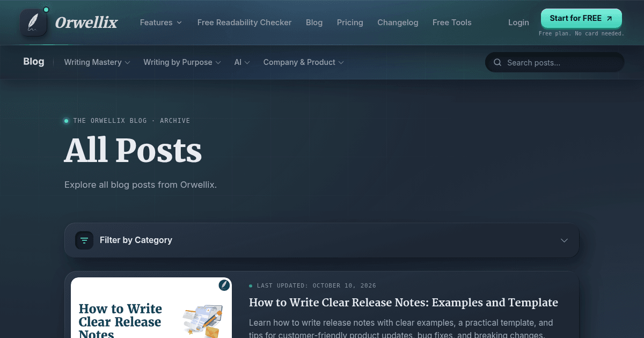The width and height of the screenshot is (644, 338).
Task: Open the Free Tools page
Action: [452, 23]
